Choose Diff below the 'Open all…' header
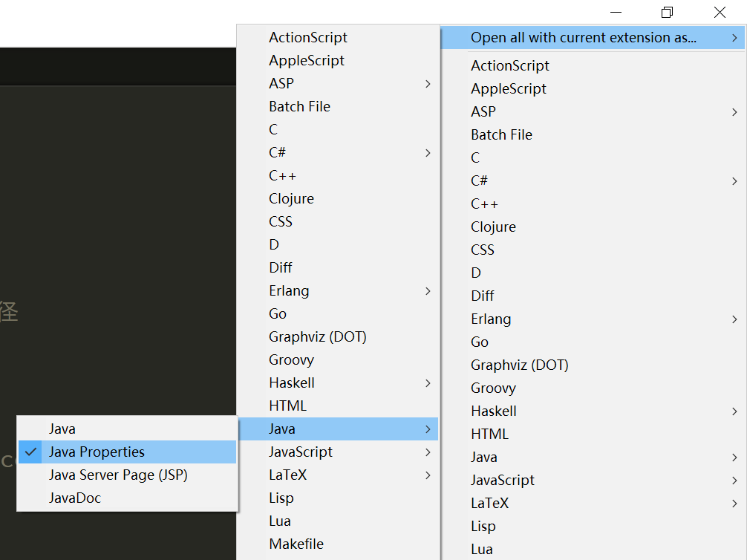Image resolution: width=747 pixels, height=560 pixels. pos(593,296)
